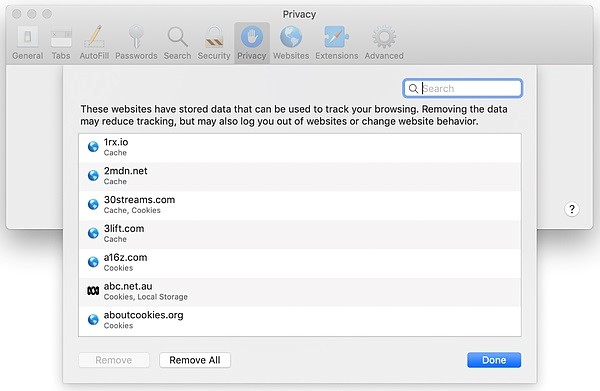Click the abc.net.au site logo icon

93,291
